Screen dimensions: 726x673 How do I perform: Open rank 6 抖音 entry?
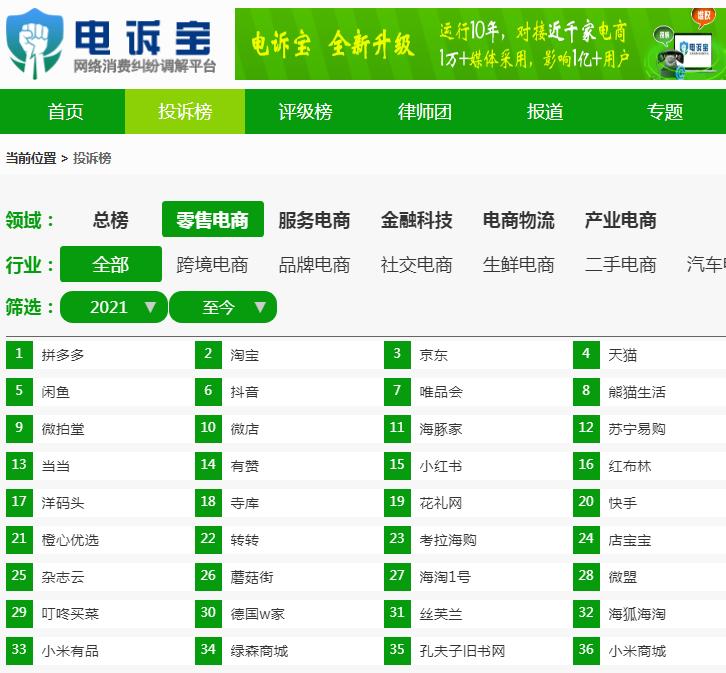click(244, 393)
